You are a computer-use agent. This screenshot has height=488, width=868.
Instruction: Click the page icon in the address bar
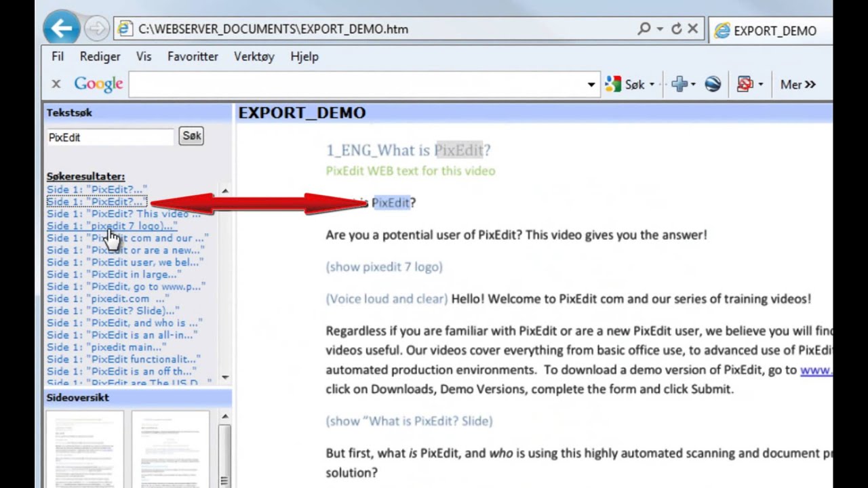125,28
